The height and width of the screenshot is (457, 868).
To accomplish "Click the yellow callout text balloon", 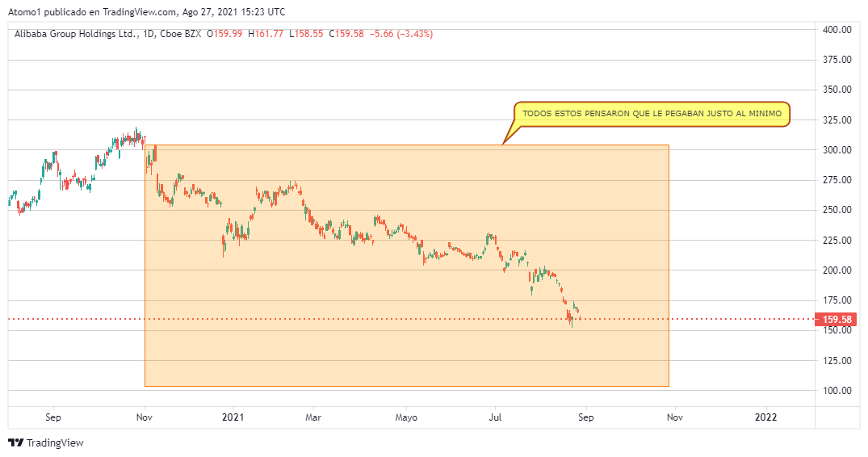I will [652, 114].
